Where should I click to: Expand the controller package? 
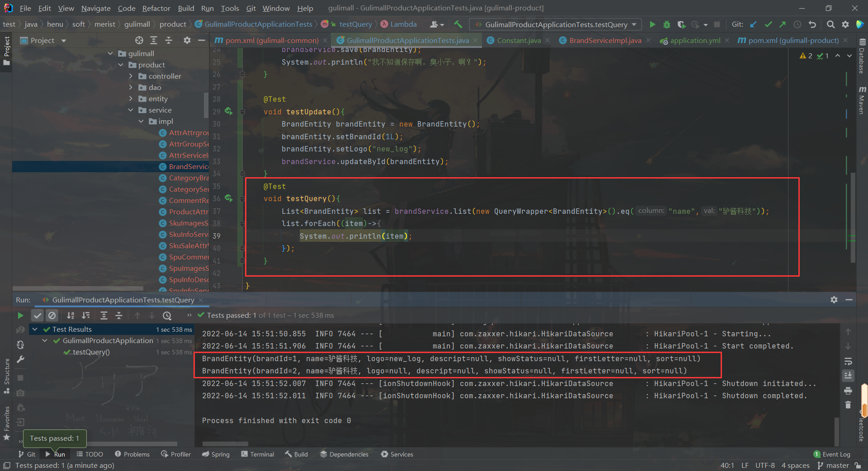131,76
